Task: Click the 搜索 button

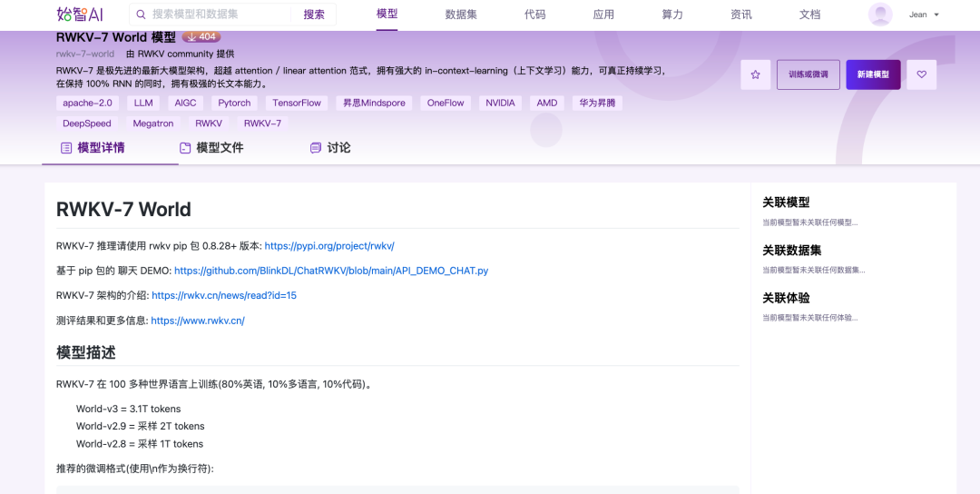Action: pos(314,15)
